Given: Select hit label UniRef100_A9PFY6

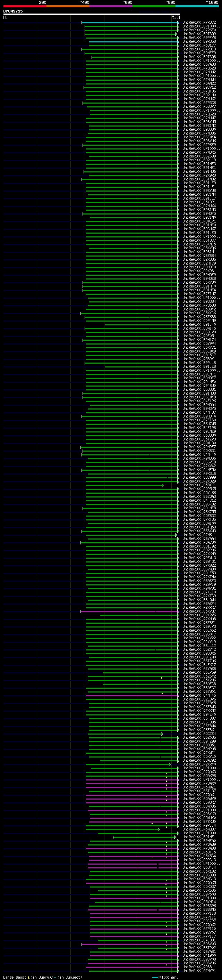Looking at the screenshot, I should click(x=199, y=38).
